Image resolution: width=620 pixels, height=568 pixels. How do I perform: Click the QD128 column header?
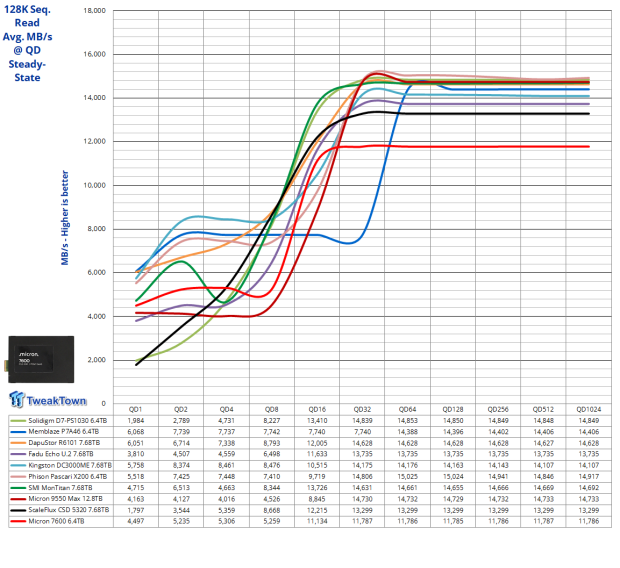tap(453, 409)
